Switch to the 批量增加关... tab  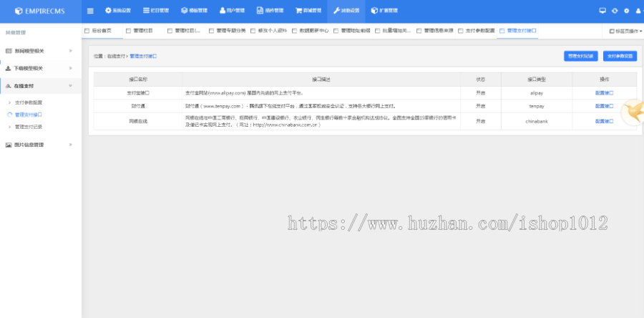[x=393, y=30]
